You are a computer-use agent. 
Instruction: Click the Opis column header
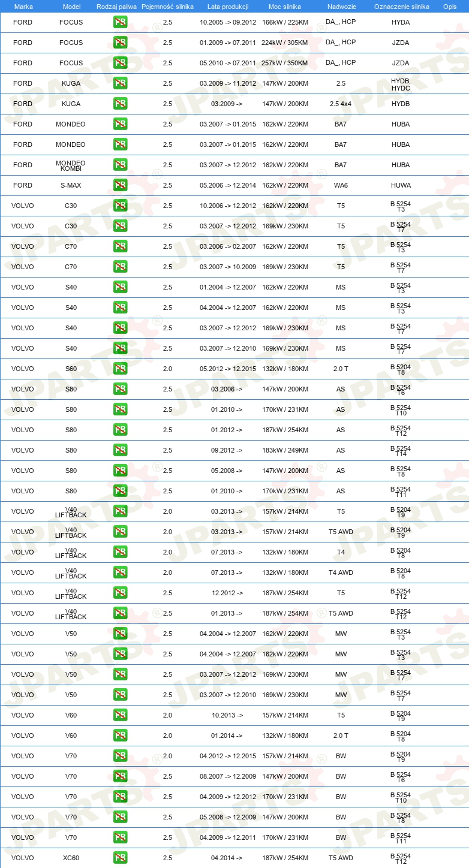click(449, 7)
